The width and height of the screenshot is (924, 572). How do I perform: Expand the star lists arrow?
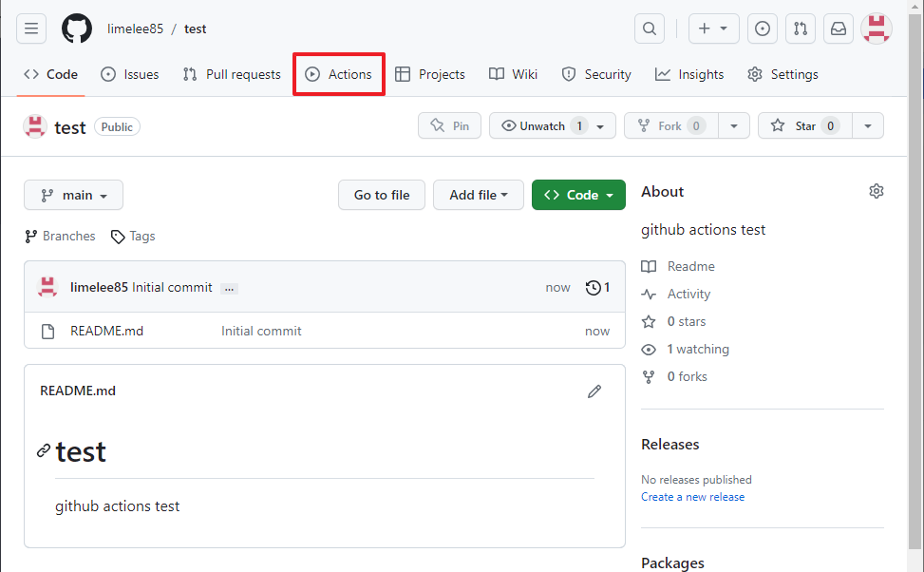pyautogui.click(x=867, y=125)
